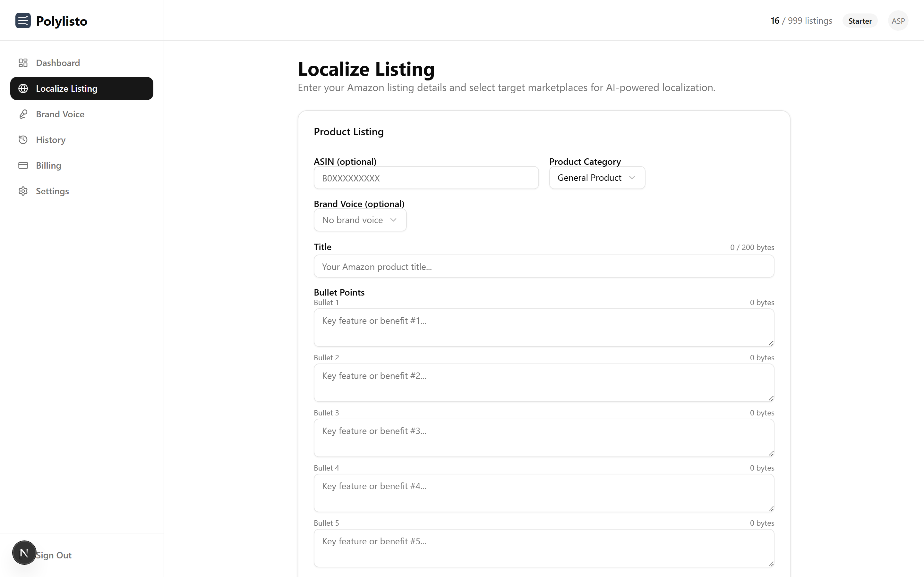Click the Starter plan badge

[860, 21]
